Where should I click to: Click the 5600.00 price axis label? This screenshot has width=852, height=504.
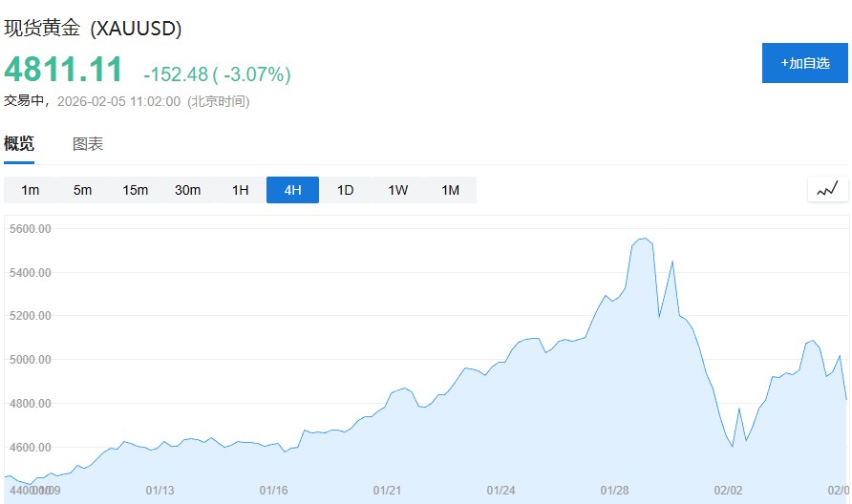click(30, 229)
